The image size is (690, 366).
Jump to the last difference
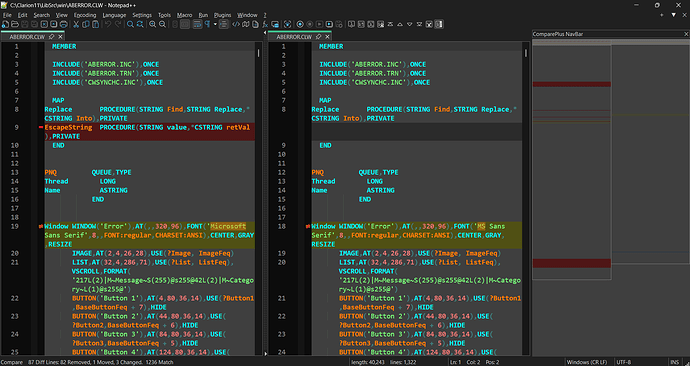[419, 24]
